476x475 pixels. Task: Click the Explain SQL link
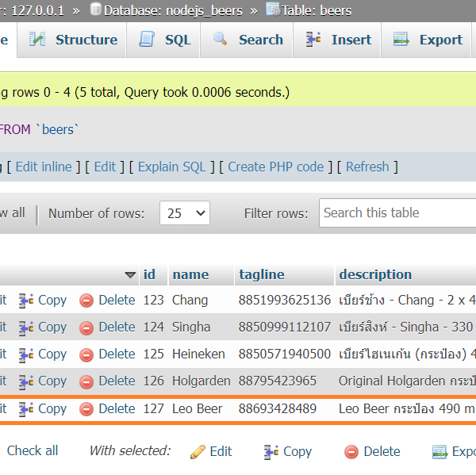(x=171, y=167)
